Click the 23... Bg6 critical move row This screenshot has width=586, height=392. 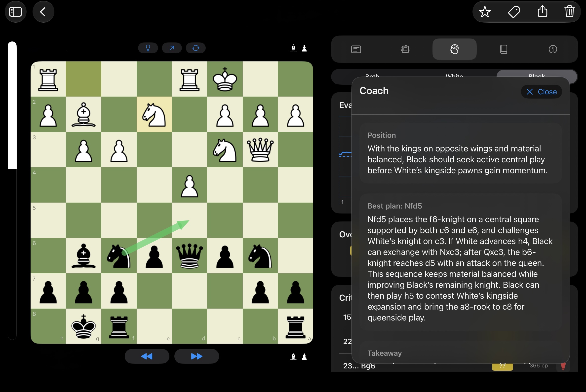454,366
